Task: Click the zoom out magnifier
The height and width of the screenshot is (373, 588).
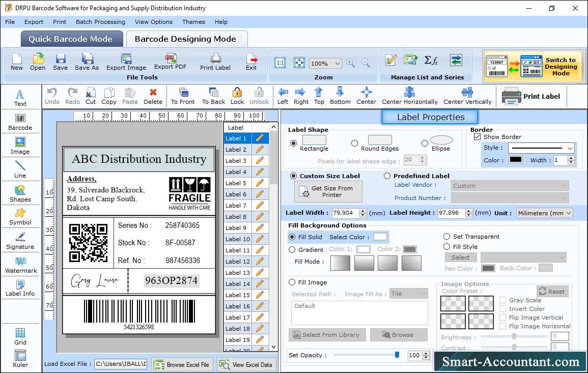Action: pos(366,63)
